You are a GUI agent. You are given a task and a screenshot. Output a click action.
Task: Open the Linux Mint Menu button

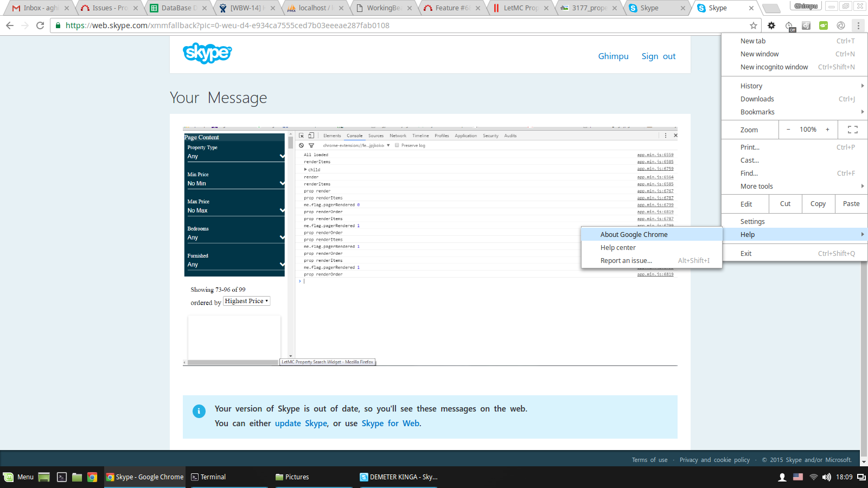(x=19, y=477)
